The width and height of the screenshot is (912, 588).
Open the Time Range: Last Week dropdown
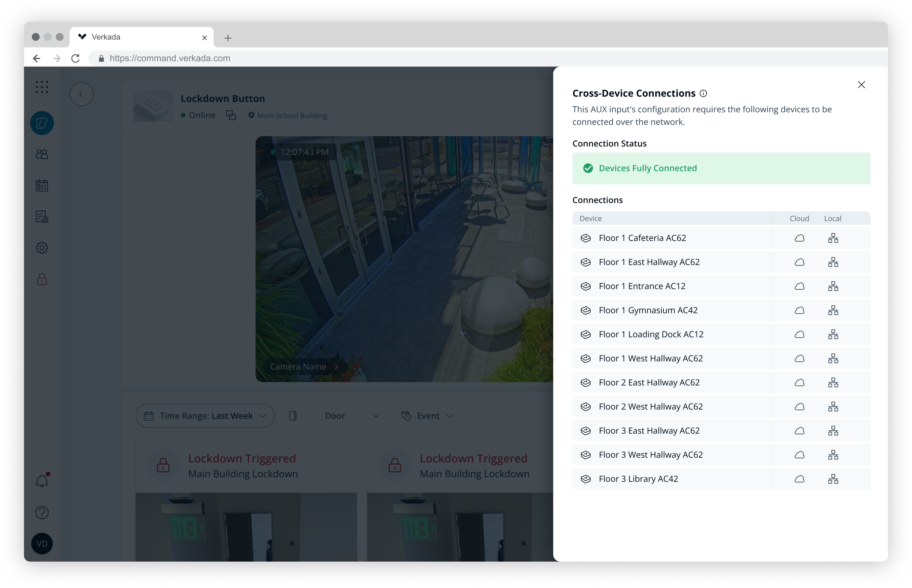(205, 416)
